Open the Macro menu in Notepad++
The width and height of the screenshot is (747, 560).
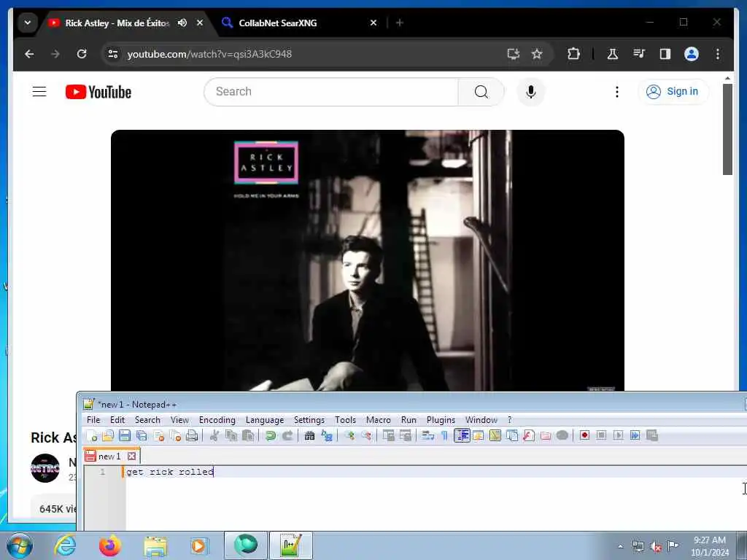pos(379,420)
